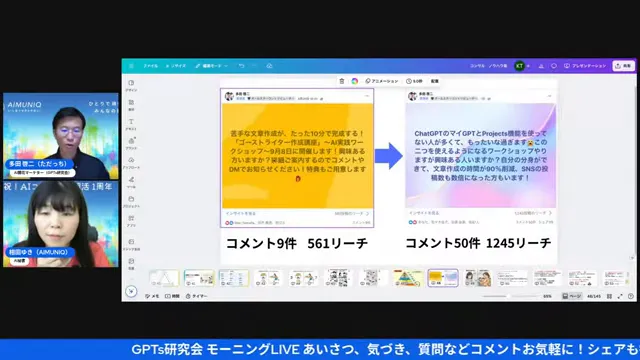
Task: Toggle the ページ thumbnail view
Action: click(572, 296)
